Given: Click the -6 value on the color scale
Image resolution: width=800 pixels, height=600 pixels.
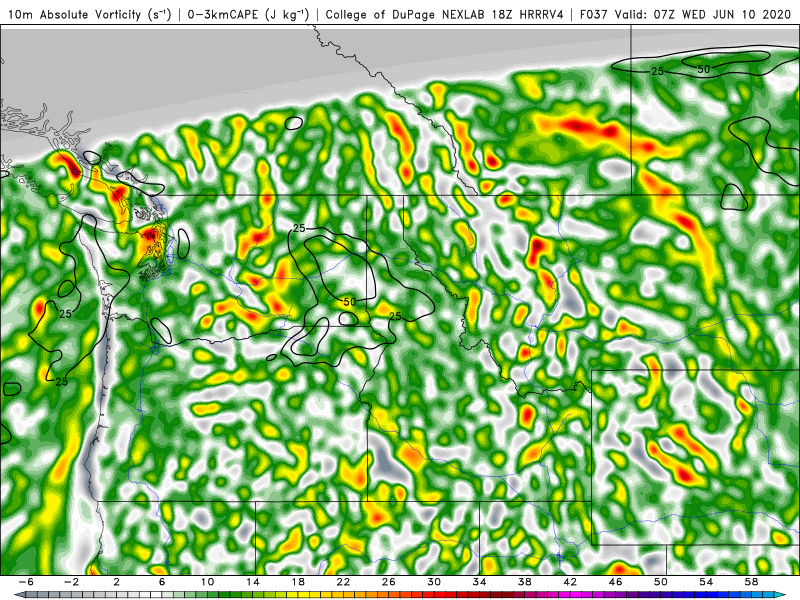Looking at the screenshot, I should click(x=26, y=582).
